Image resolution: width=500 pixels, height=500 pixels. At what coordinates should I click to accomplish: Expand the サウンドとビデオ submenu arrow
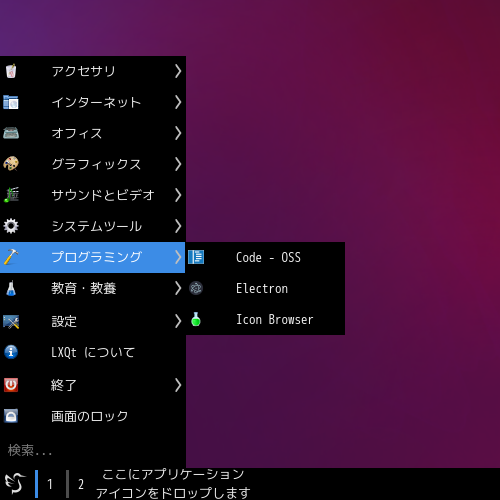(x=178, y=195)
